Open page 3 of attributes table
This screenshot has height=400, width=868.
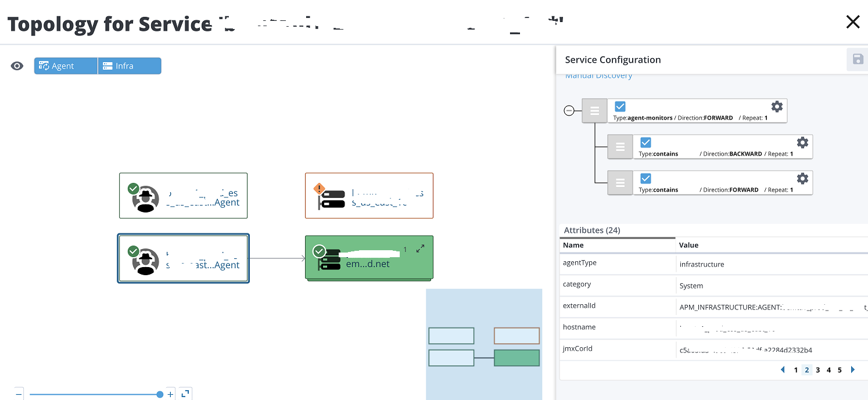[x=817, y=370]
